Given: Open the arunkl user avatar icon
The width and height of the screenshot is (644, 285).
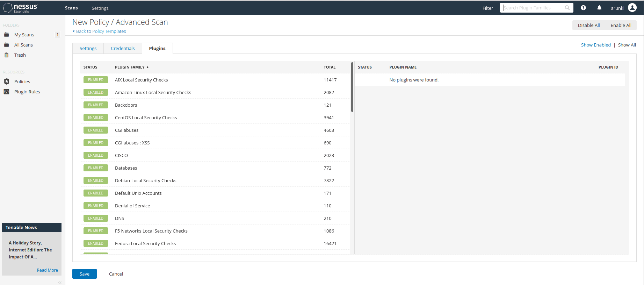Looking at the screenshot, I should [632, 8].
